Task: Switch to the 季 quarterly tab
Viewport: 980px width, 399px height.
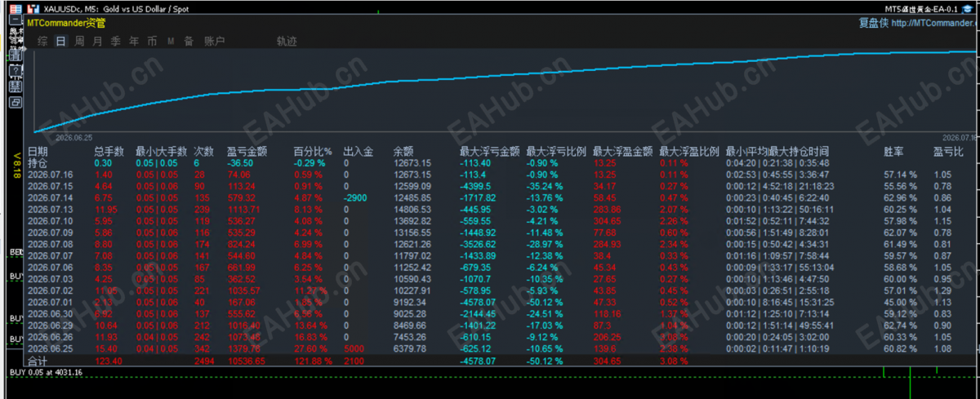Action: 115,41
